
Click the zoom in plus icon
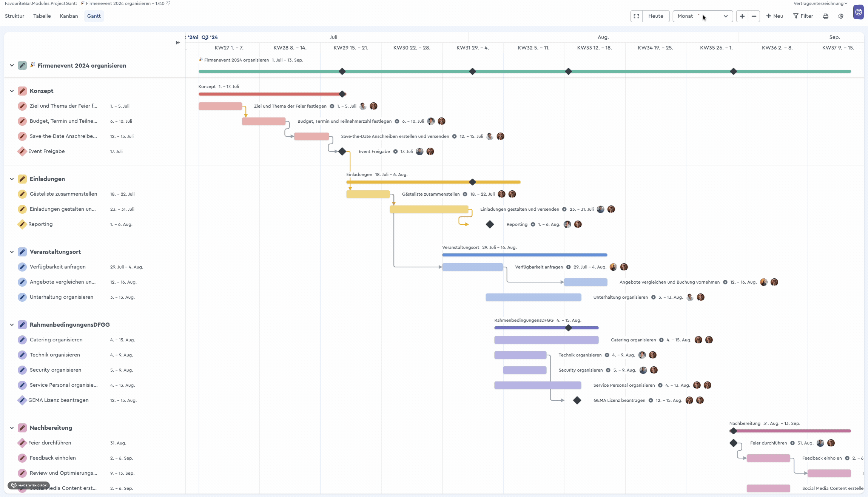point(742,16)
